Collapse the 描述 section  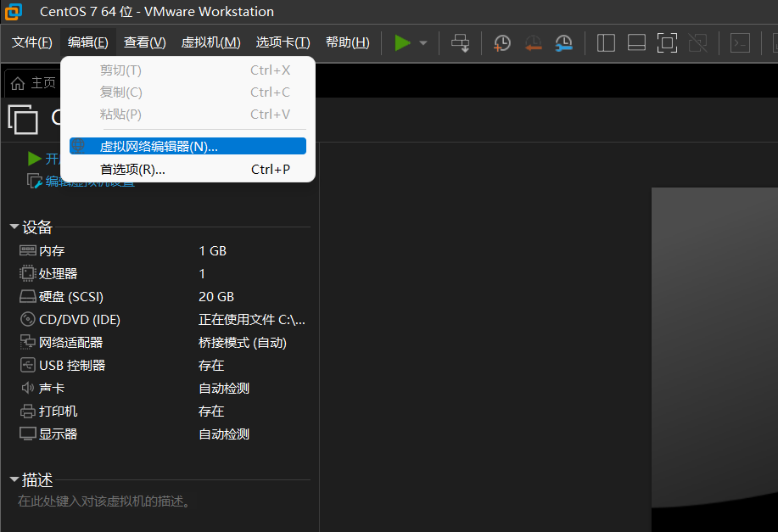tap(14, 479)
